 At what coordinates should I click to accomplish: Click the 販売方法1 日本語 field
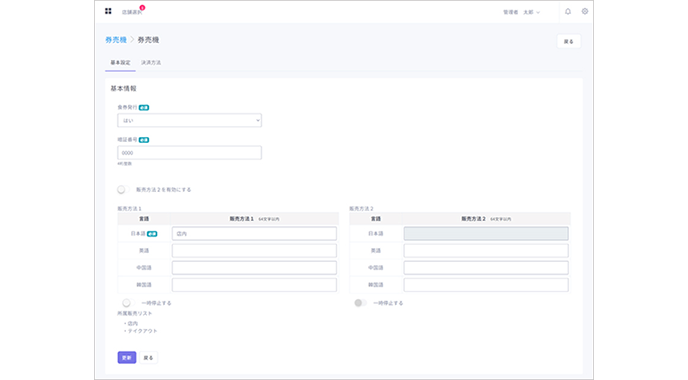pos(254,233)
